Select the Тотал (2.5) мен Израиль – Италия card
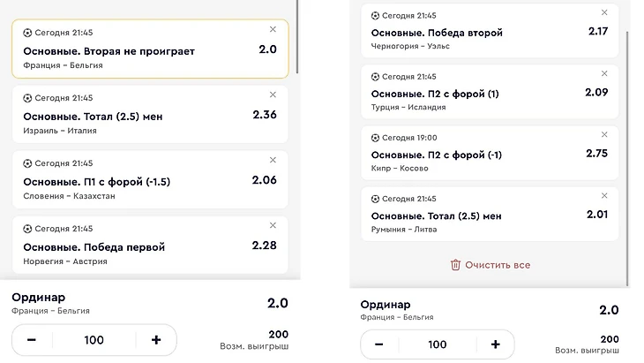This screenshot has height=363, width=644. 132,116
